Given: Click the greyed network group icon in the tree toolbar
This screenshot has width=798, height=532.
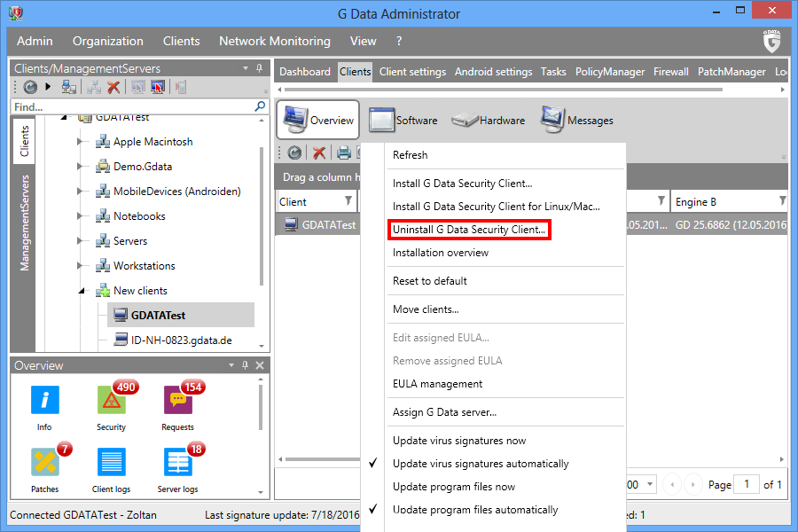Looking at the screenshot, I should (x=93, y=87).
